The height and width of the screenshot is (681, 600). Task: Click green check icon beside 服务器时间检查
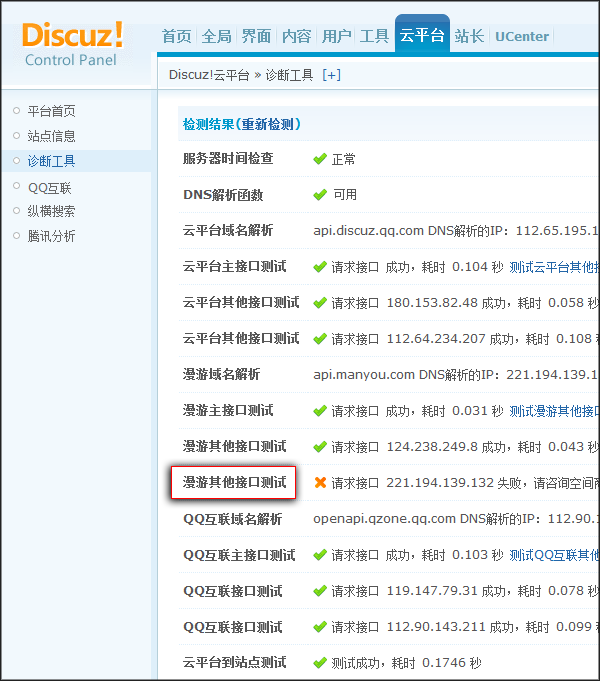pos(320,159)
